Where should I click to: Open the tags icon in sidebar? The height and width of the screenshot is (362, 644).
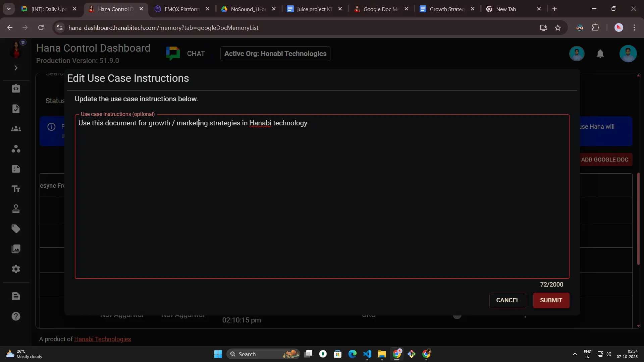coord(16,229)
